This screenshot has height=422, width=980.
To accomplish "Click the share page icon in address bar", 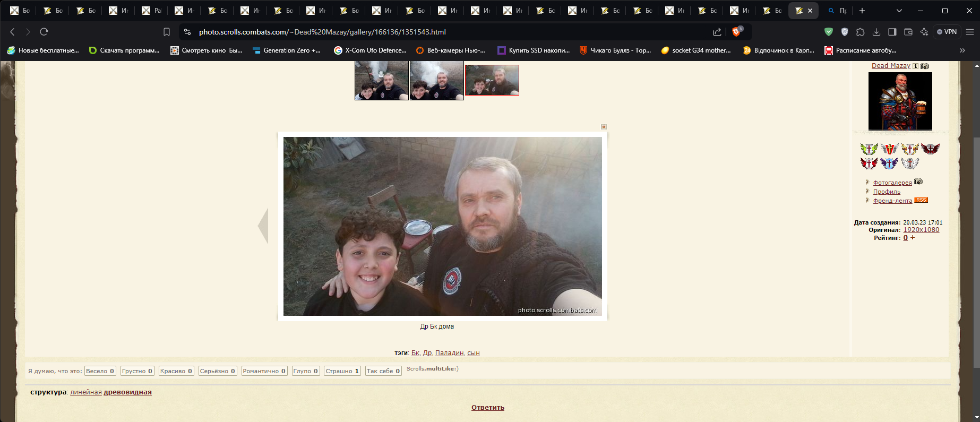I will [717, 32].
